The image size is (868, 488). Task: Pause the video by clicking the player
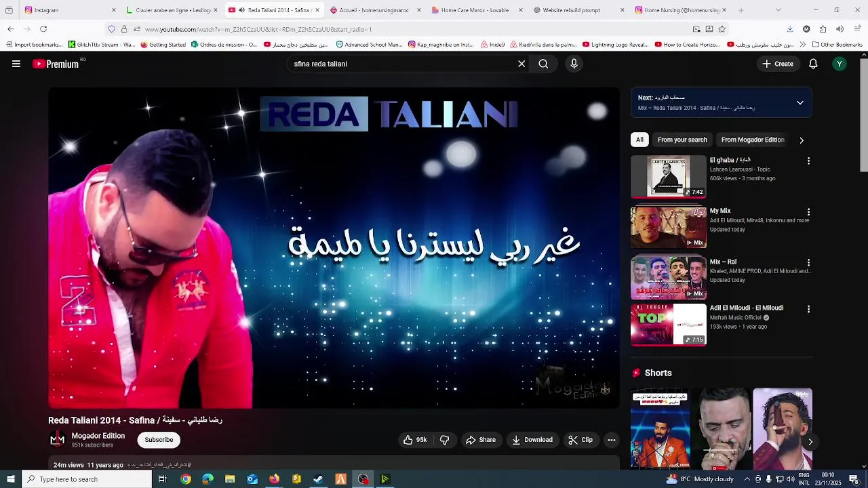click(334, 248)
